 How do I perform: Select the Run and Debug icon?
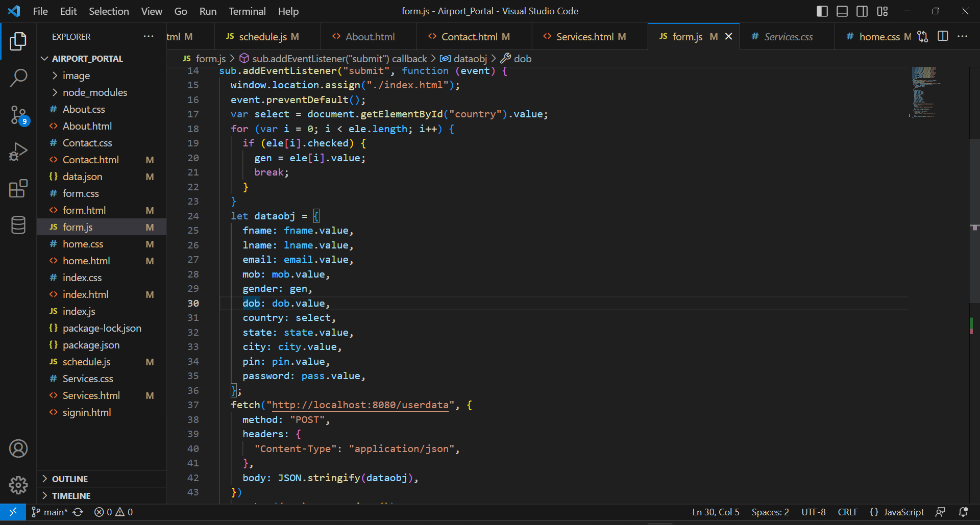pos(18,152)
